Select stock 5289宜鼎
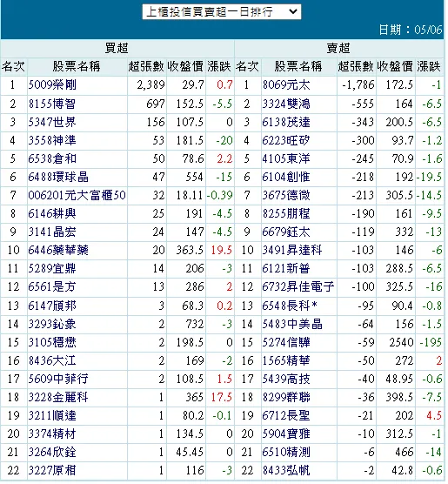 (52, 268)
